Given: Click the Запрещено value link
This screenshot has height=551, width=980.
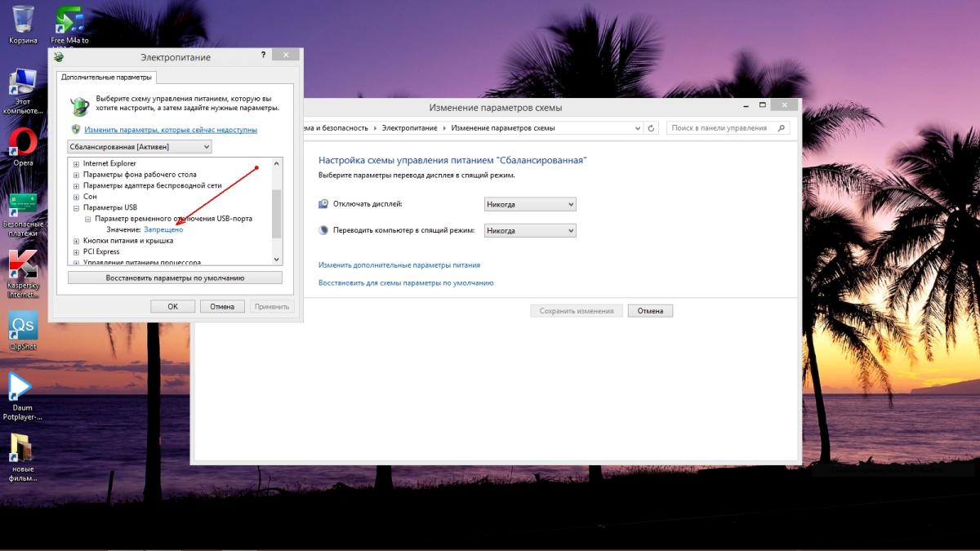Looking at the screenshot, I should (x=163, y=230).
